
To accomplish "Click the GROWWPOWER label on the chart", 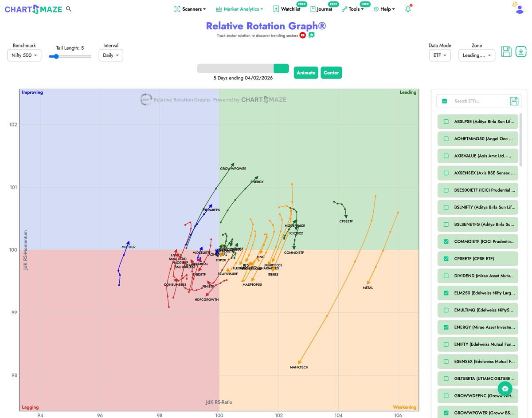I will pyautogui.click(x=233, y=169).
